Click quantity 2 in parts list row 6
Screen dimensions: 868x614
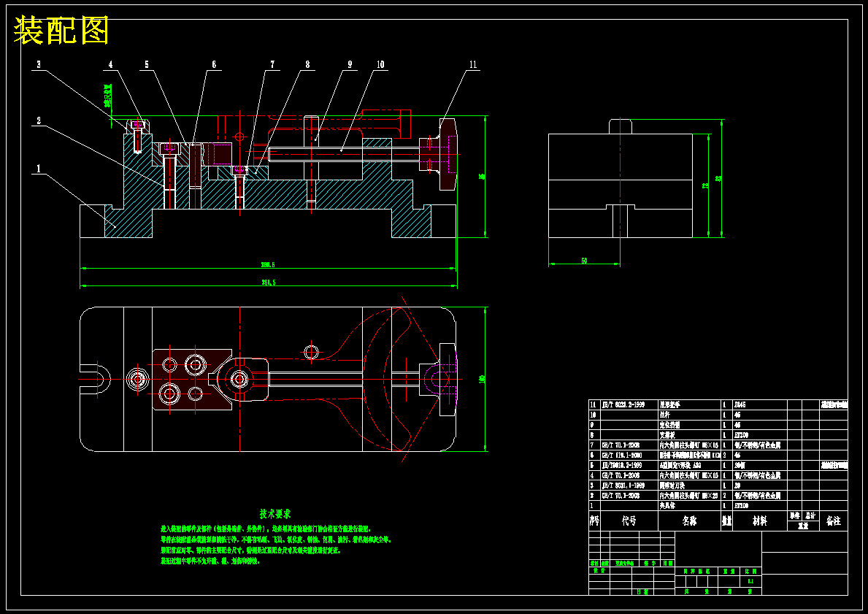(x=725, y=455)
